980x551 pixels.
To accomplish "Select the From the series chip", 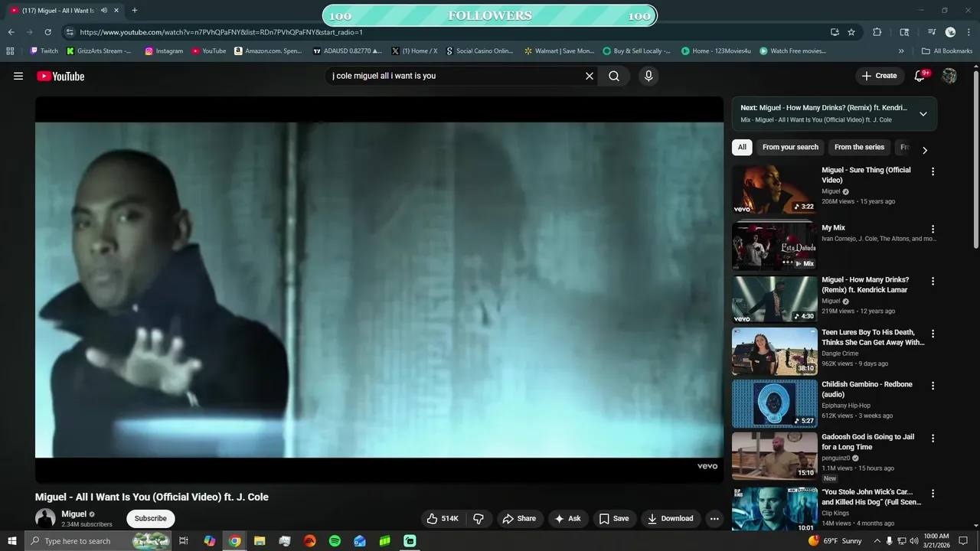I will click(x=859, y=147).
